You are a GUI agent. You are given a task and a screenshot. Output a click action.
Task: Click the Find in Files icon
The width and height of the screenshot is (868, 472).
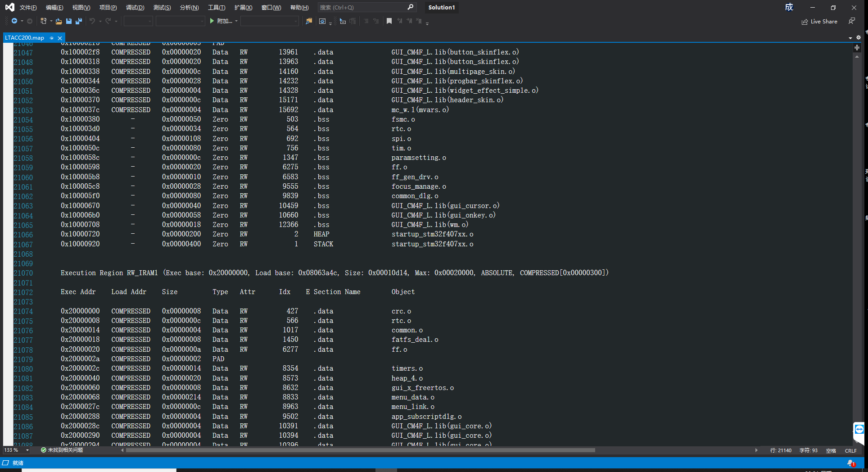point(309,21)
